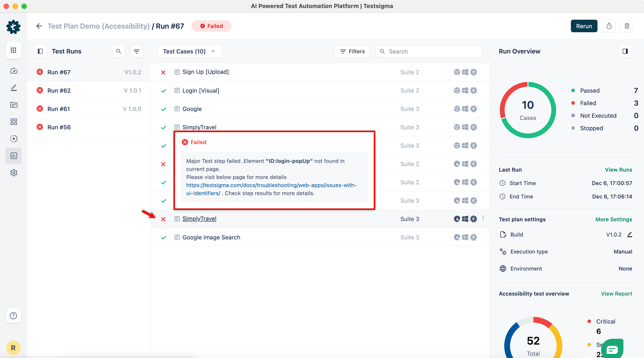Open the settings gear in left sidebar
The height and width of the screenshot is (358, 644).
point(14,173)
